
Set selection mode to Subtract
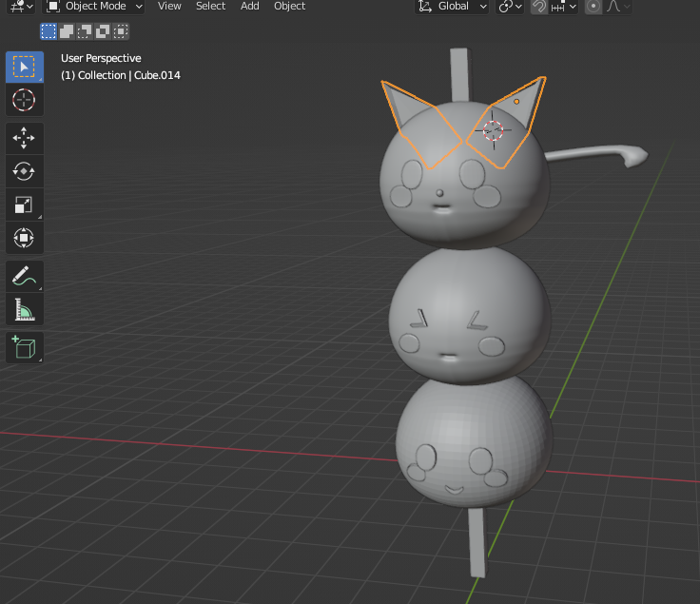coord(85,31)
